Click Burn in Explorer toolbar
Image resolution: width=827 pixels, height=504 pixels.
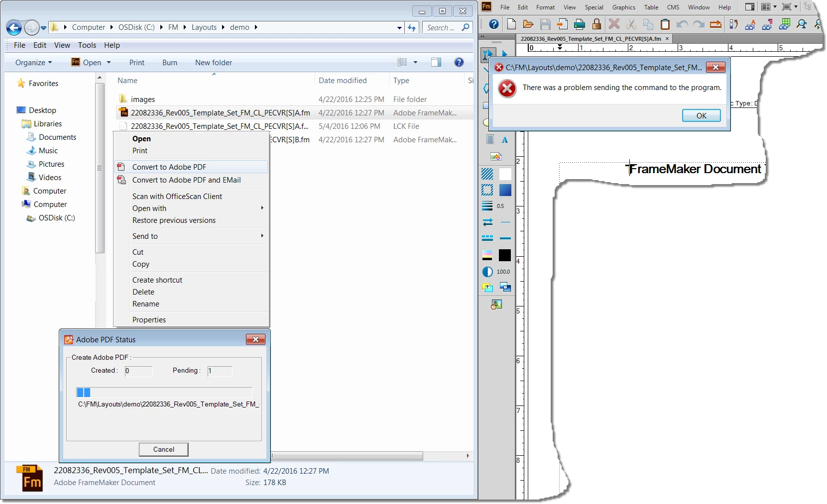point(169,62)
